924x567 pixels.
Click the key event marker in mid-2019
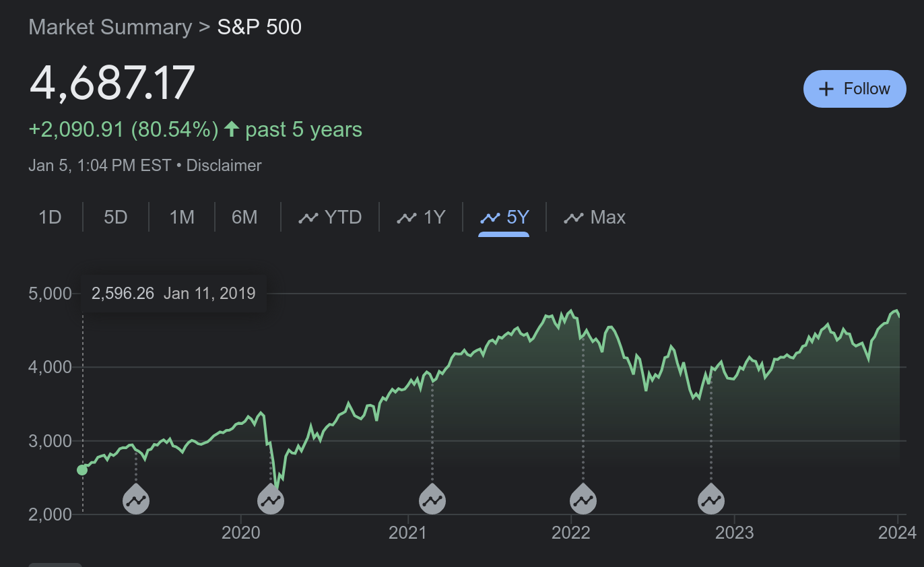pyautogui.click(x=136, y=500)
